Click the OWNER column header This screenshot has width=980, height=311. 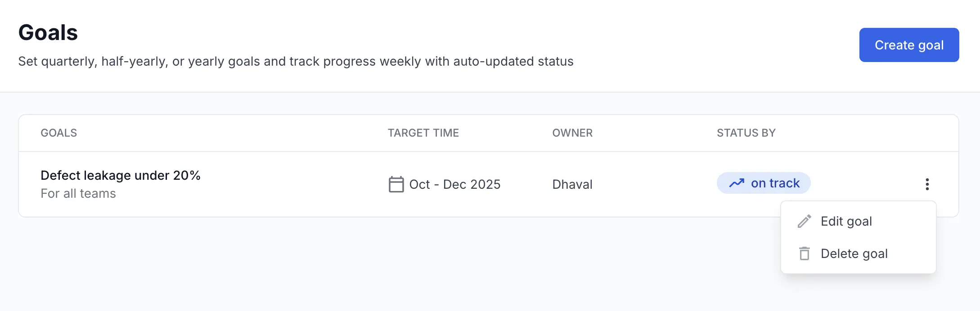click(572, 133)
